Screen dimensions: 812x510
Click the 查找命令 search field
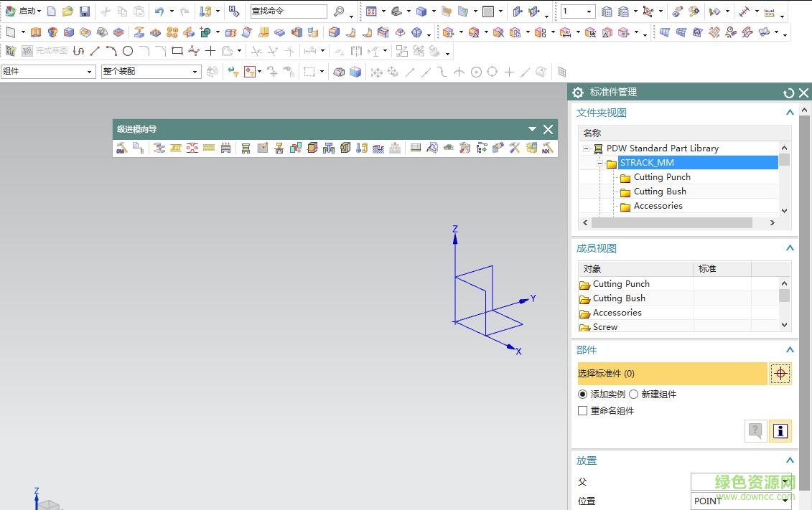(x=287, y=11)
